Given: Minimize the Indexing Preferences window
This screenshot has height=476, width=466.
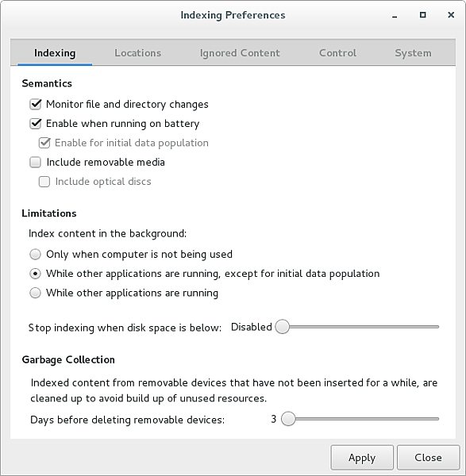Looking at the screenshot, I should tap(395, 15).
